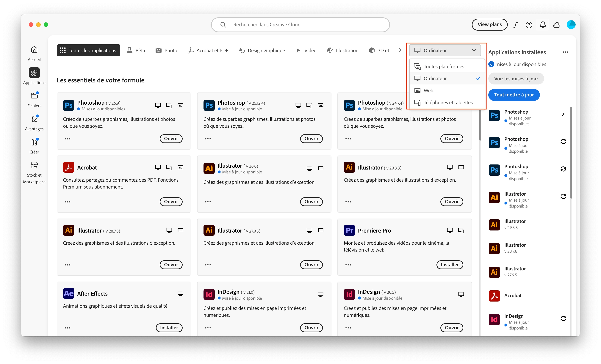Open the Créer sidebar section

pos(34,146)
